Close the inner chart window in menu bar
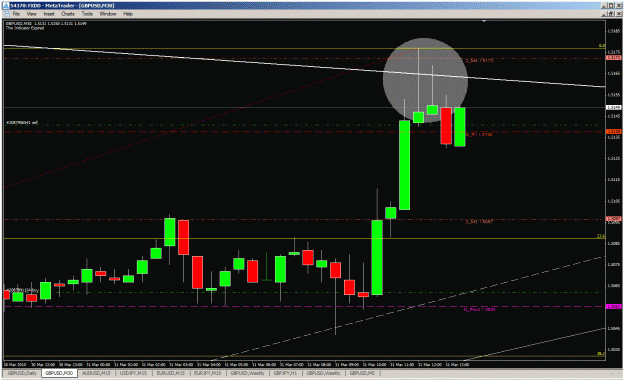This screenshot has height=380, width=625. coord(619,14)
